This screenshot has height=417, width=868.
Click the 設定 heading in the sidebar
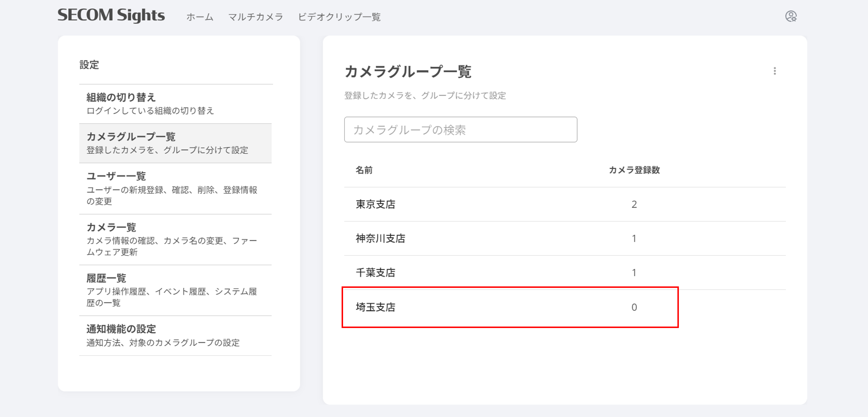(x=89, y=65)
